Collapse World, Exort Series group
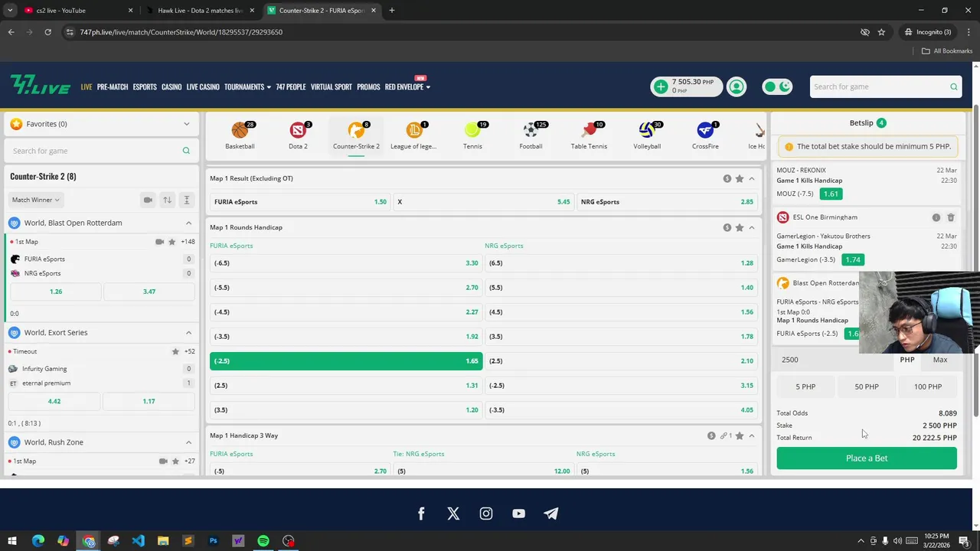Screen dimensions: 980x551 [188, 333]
